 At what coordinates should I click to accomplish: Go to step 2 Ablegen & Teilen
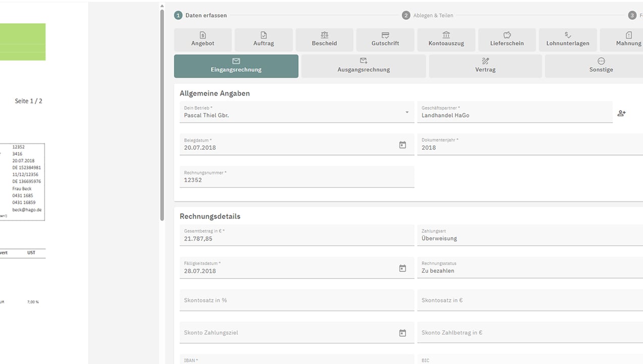point(428,15)
